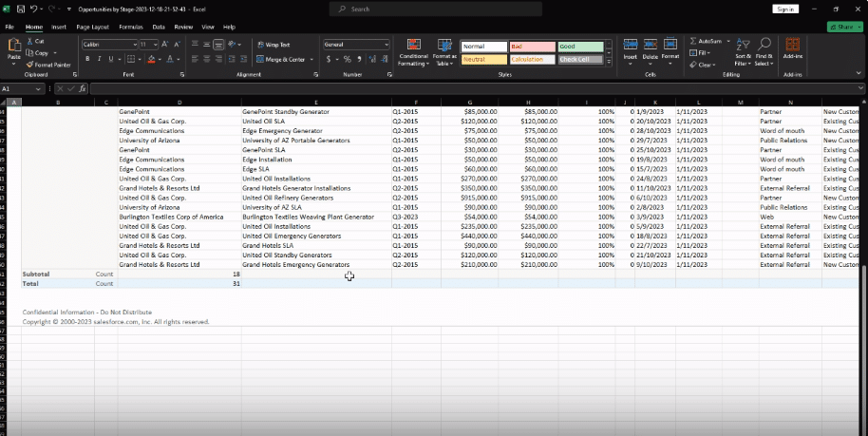868x436 pixels.
Task: Select top align in the ribbon
Action: [195, 45]
